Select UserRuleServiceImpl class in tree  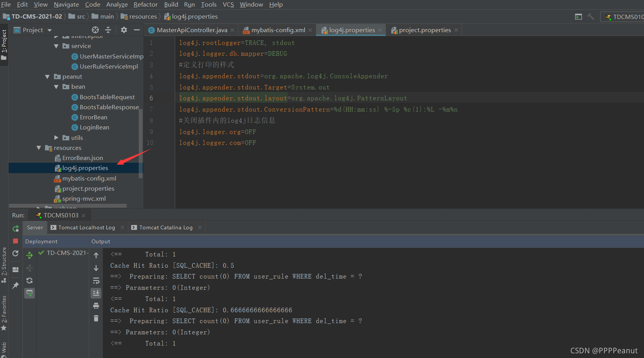click(x=105, y=66)
